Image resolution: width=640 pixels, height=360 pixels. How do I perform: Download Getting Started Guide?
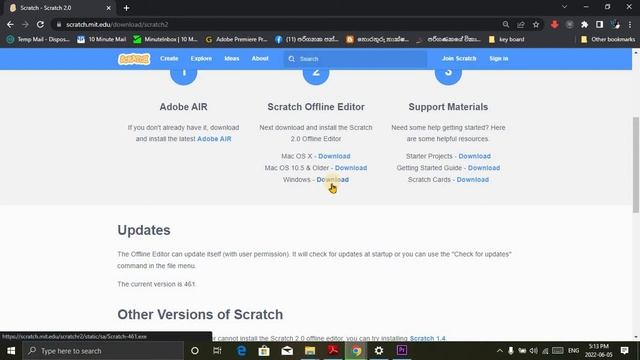pyautogui.click(x=484, y=168)
